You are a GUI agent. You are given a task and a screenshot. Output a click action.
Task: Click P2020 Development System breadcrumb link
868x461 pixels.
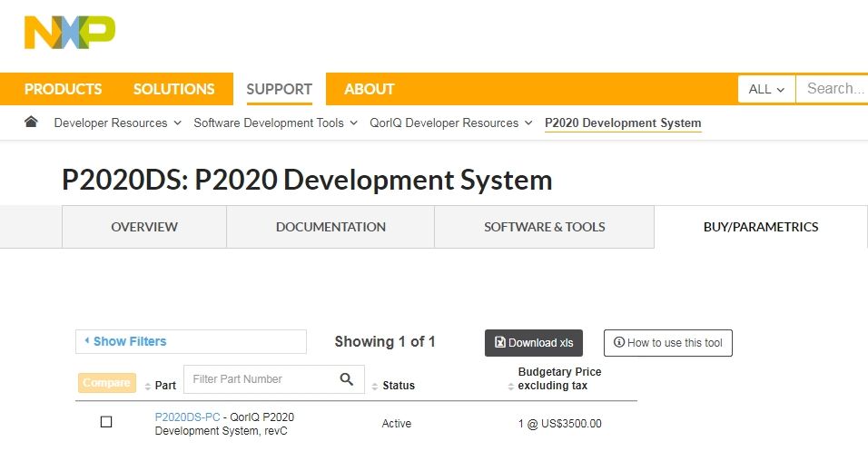coord(623,123)
